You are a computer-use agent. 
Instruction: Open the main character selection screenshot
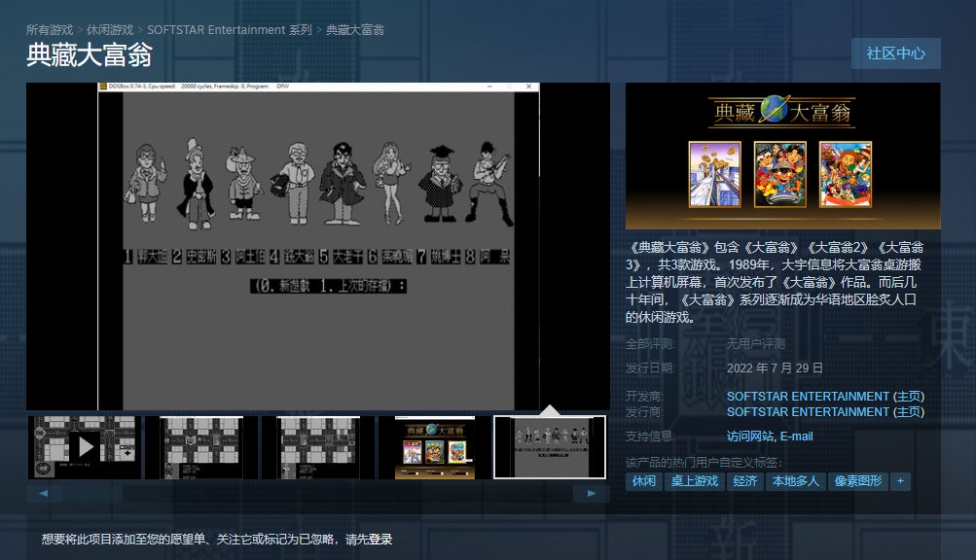318,246
